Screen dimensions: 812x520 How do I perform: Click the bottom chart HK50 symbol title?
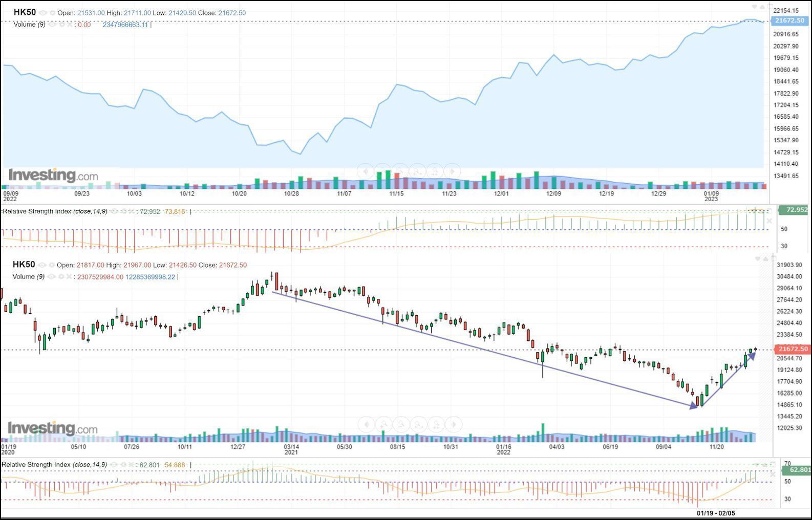[x=24, y=265]
